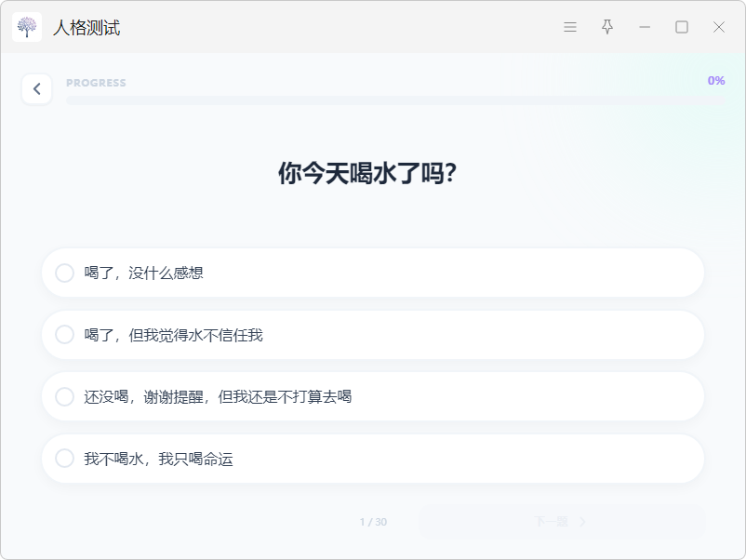The image size is (746, 560).
Task: Click option text 喝了，没什么感想
Action: pyautogui.click(x=143, y=273)
